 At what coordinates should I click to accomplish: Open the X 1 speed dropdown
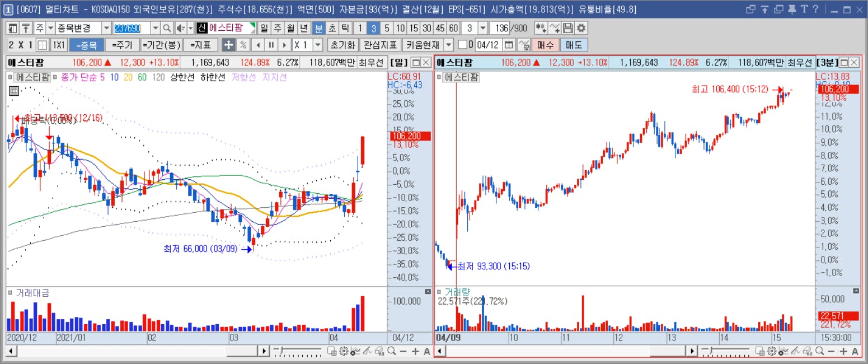click(x=318, y=45)
